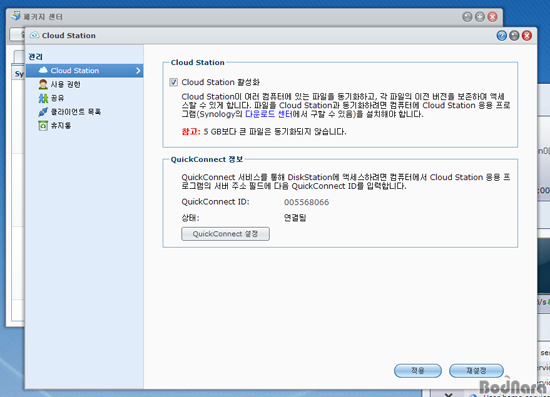Viewport: 550px width, 397px height.
Task: Click the user icon beside 사용 권한
Action: pos(43,84)
